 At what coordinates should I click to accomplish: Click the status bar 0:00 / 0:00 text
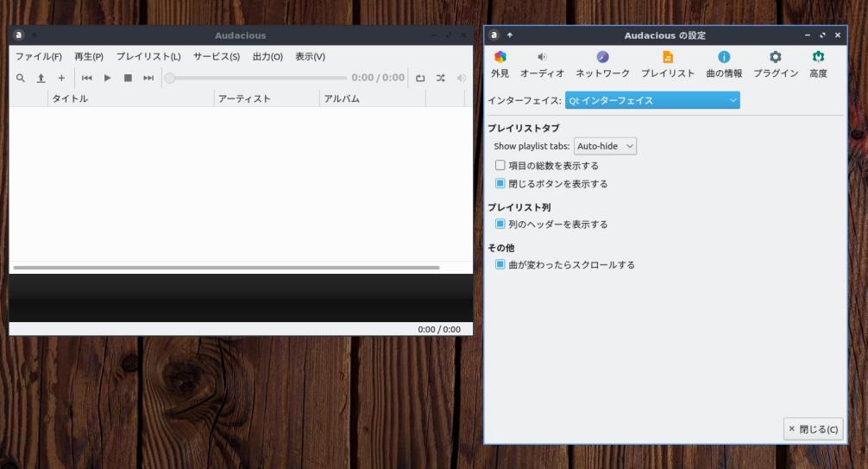pos(439,329)
